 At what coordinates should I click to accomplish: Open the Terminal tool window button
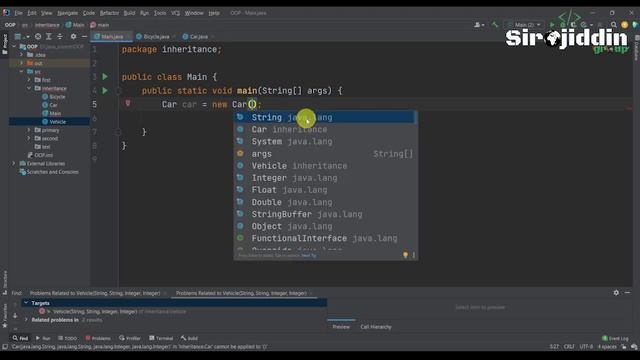161,338
